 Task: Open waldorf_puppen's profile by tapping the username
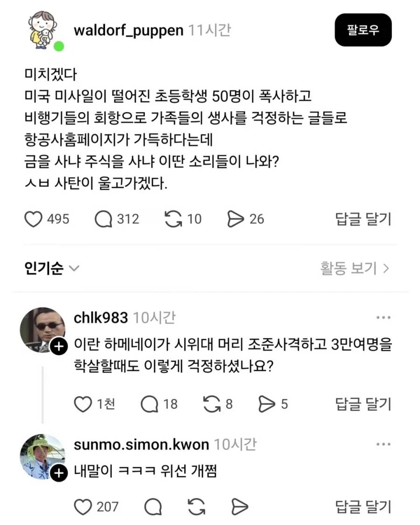(128, 30)
